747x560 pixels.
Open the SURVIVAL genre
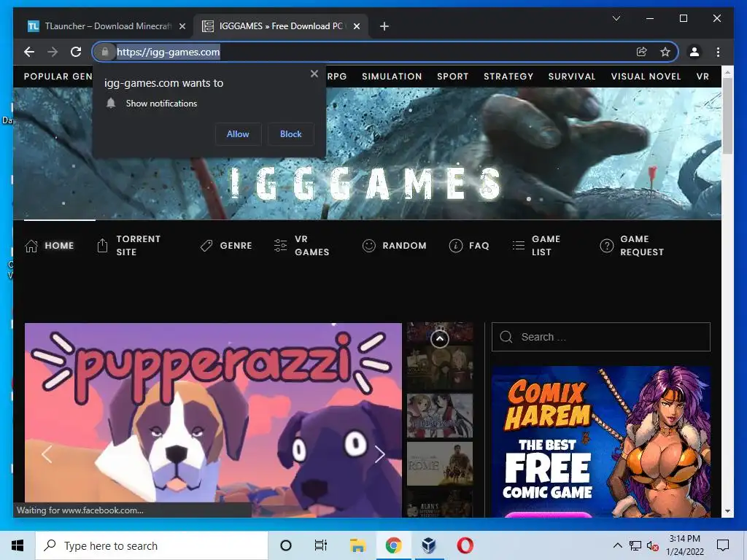[x=572, y=76]
